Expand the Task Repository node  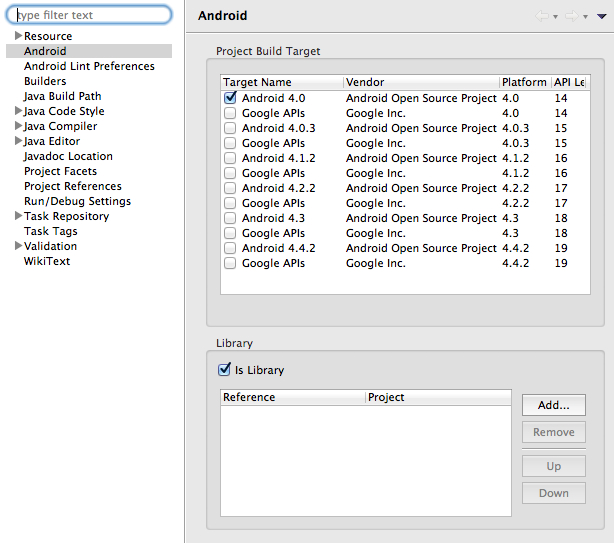click(18, 216)
